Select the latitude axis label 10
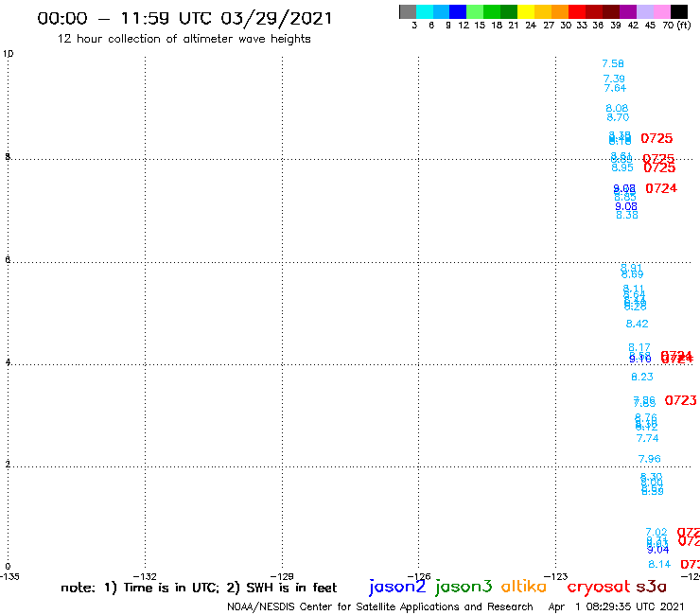Image resolution: width=700 pixels, height=615 pixels. (x=8, y=54)
